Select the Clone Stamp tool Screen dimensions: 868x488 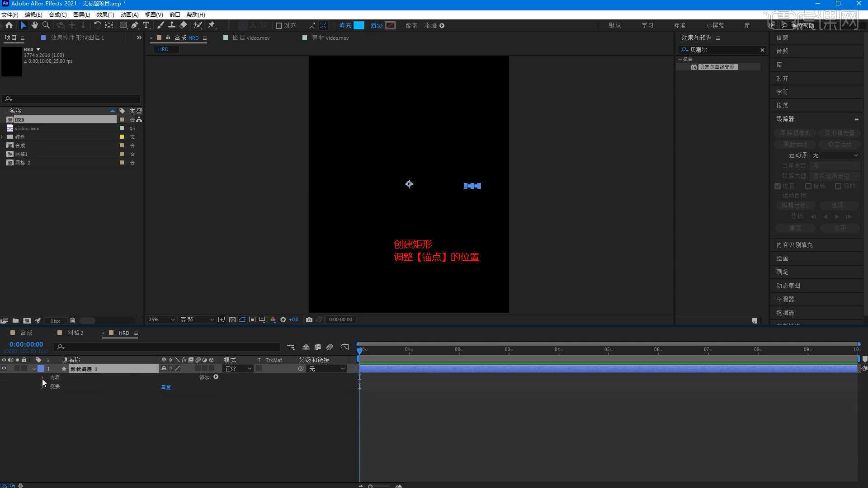(x=172, y=25)
